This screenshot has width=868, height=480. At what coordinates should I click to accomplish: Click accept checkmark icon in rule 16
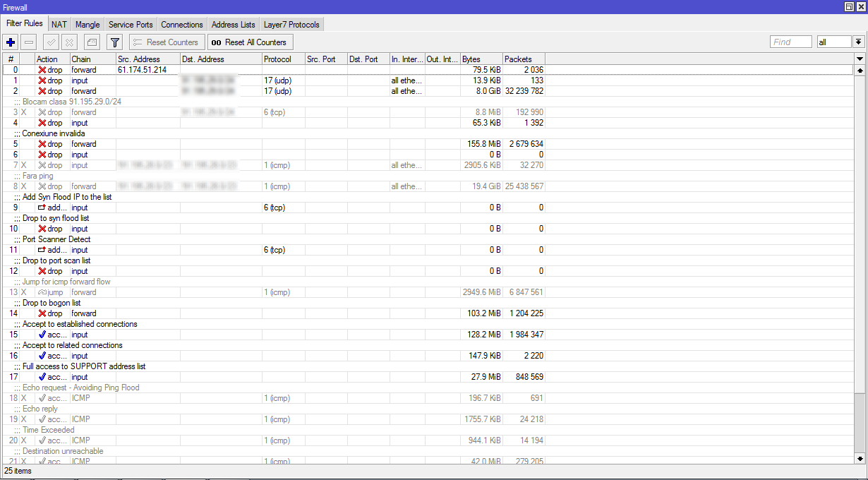click(42, 356)
